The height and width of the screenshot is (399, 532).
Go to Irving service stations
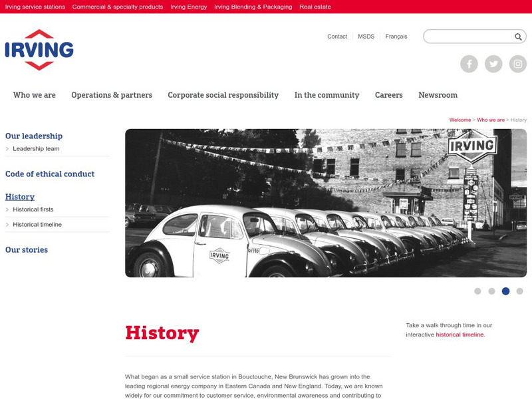(x=35, y=7)
